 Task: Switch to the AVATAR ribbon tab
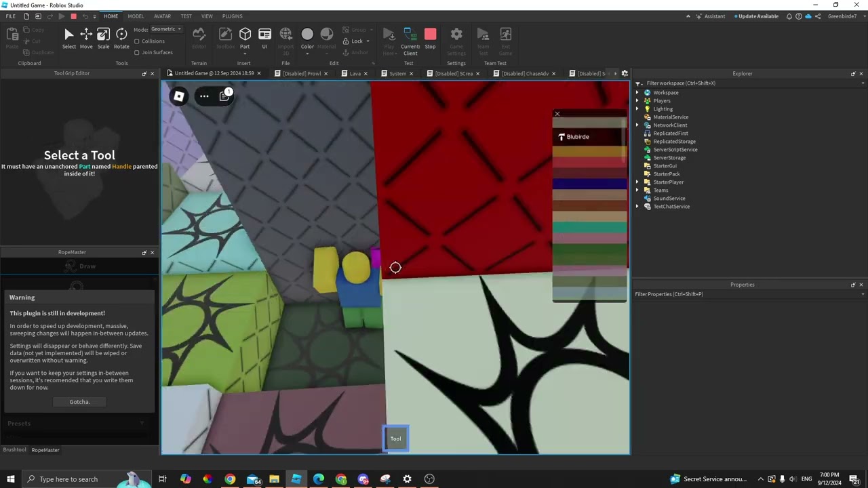(x=162, y=16)
